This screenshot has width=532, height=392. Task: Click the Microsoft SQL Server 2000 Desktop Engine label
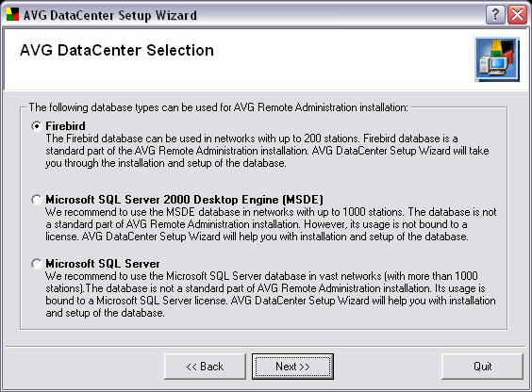184,200
